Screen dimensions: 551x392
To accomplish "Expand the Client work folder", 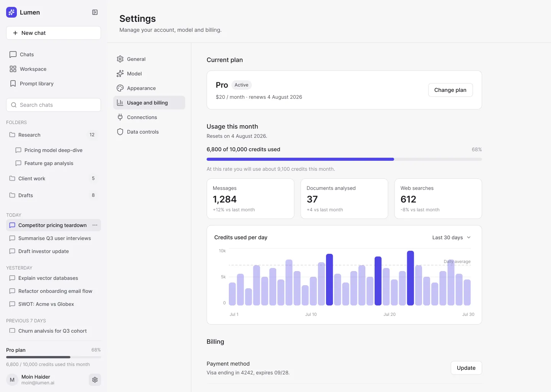I will [54, 178].
